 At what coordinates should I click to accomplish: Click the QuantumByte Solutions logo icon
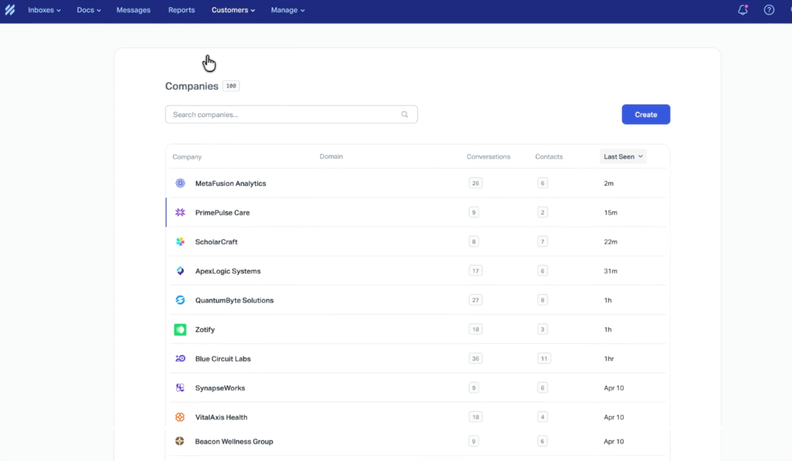180,300
